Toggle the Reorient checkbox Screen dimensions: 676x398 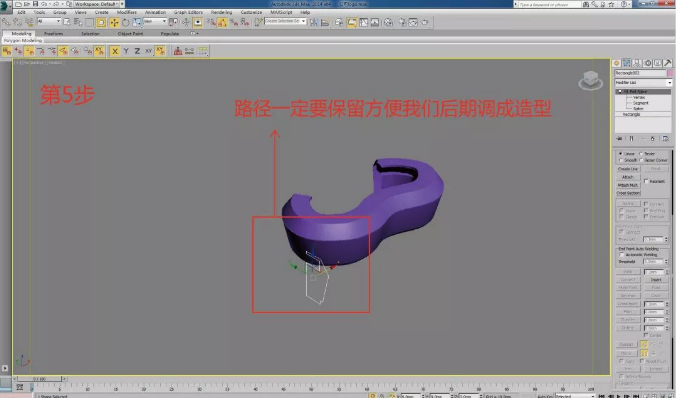[646, 181]
